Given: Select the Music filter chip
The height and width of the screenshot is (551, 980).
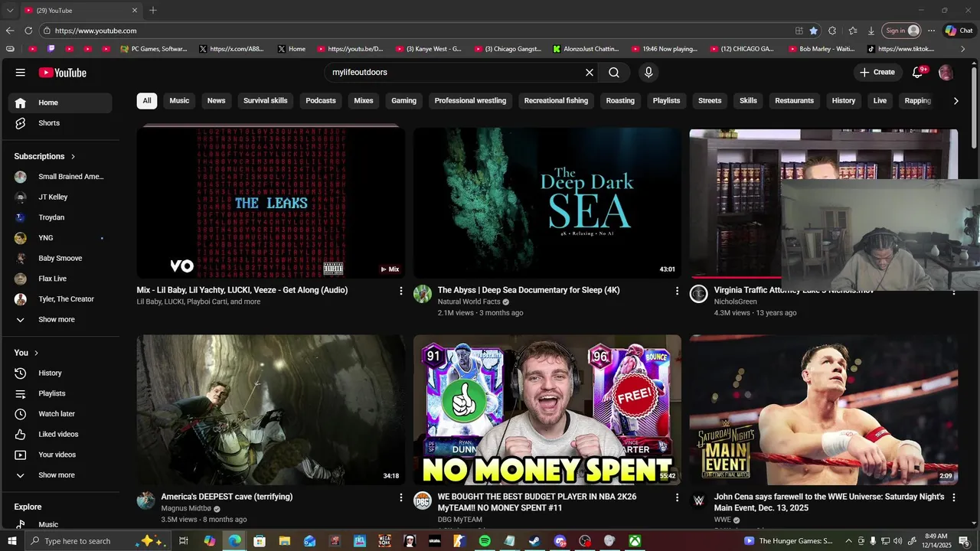Looking at the screenshot, I should [179, 100].
